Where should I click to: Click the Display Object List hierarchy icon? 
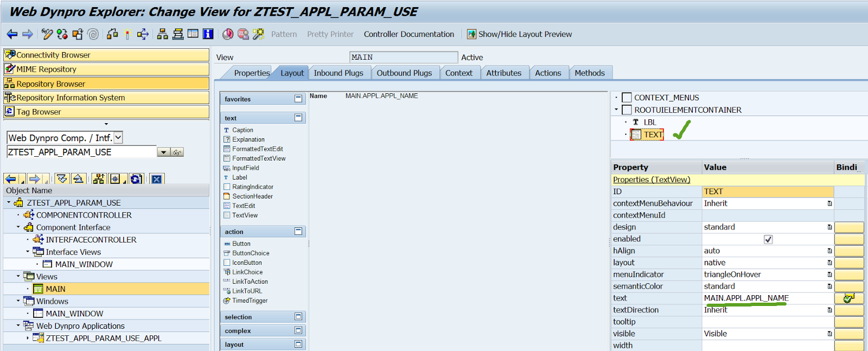(162, 34)
